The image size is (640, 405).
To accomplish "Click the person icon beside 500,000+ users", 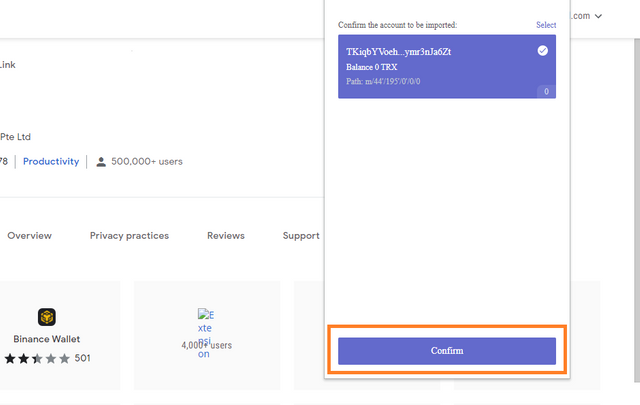I will (101, 162).
